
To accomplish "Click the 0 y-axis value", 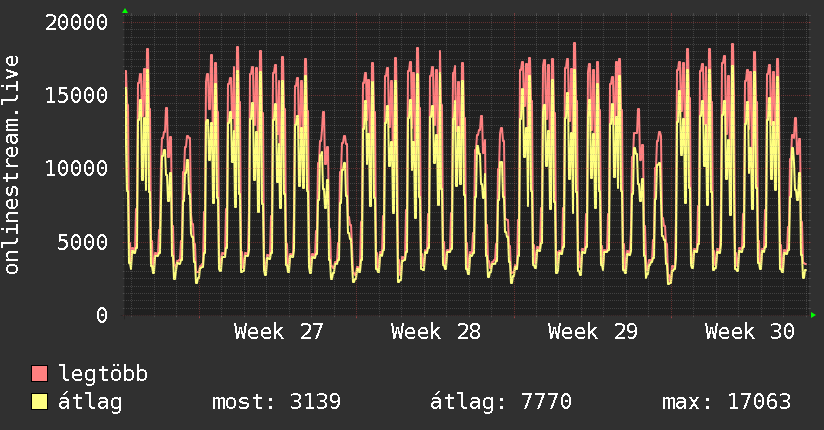I will click(x=102, y=315).
